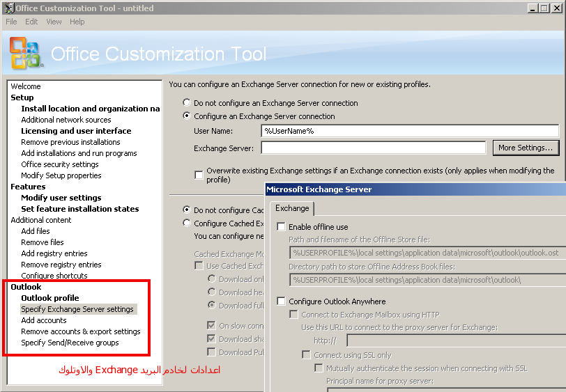
Task: Open 'Remove files' page
Action: [43, 242]
